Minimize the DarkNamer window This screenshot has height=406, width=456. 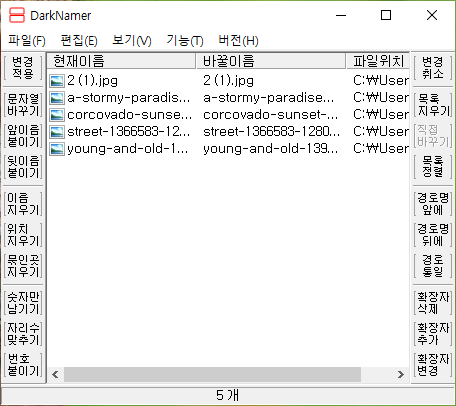pos(341,15)
